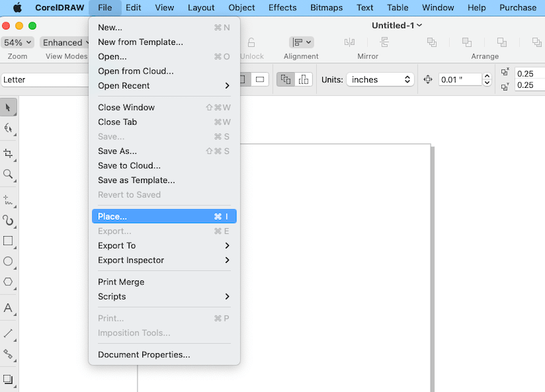Select the Shape edit tool
The height and width of the screenshot is (392, 545).
(8, 128)
